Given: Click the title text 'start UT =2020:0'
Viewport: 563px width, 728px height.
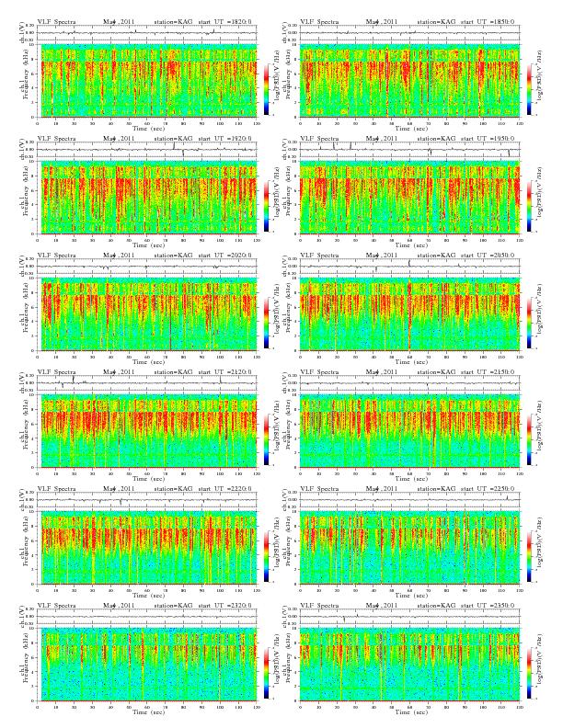Looking at the screenshot, I should tap(224, 255).
